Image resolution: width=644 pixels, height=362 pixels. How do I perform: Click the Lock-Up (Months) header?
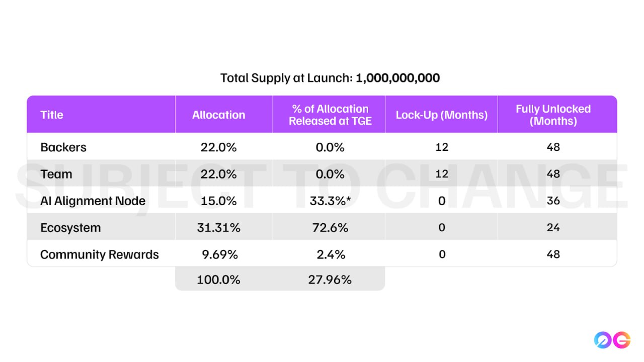(442, 115)
